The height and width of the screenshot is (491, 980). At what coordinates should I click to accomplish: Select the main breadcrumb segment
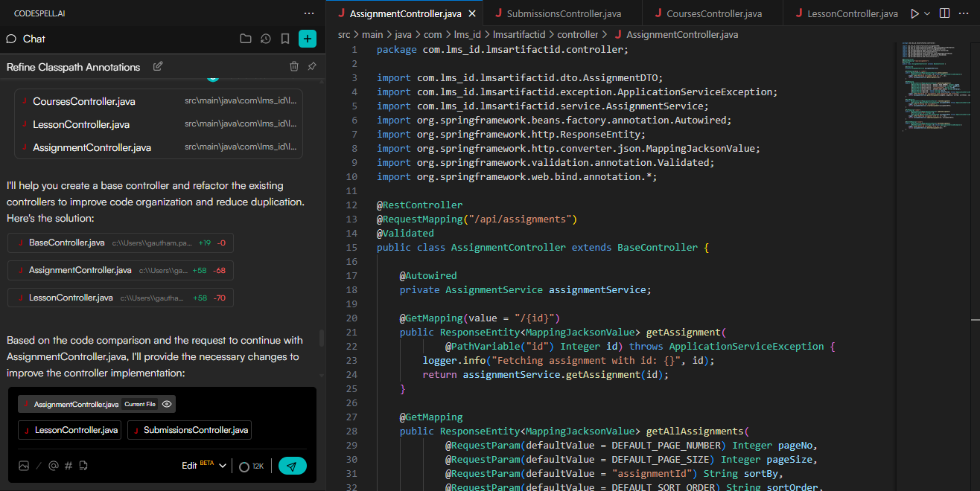pyautogui.click(x=372, y=34)
